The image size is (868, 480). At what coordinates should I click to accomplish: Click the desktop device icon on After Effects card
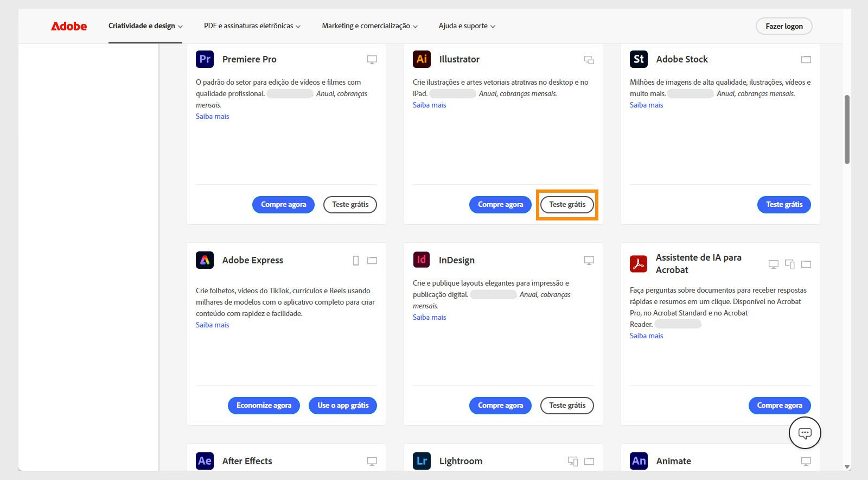(x=372, y=462)
